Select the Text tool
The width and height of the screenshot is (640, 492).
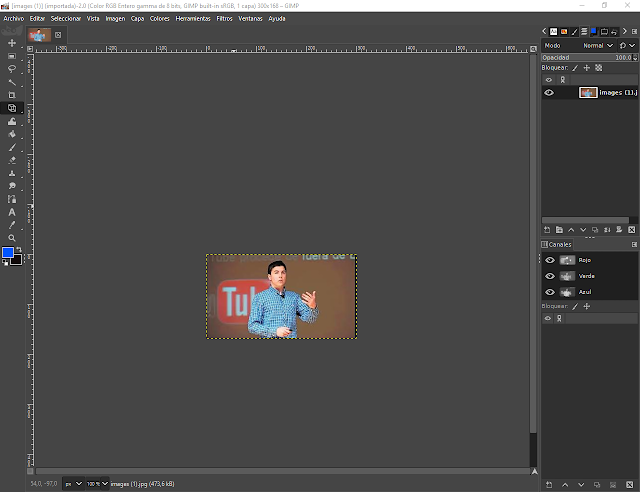point(12,212)
